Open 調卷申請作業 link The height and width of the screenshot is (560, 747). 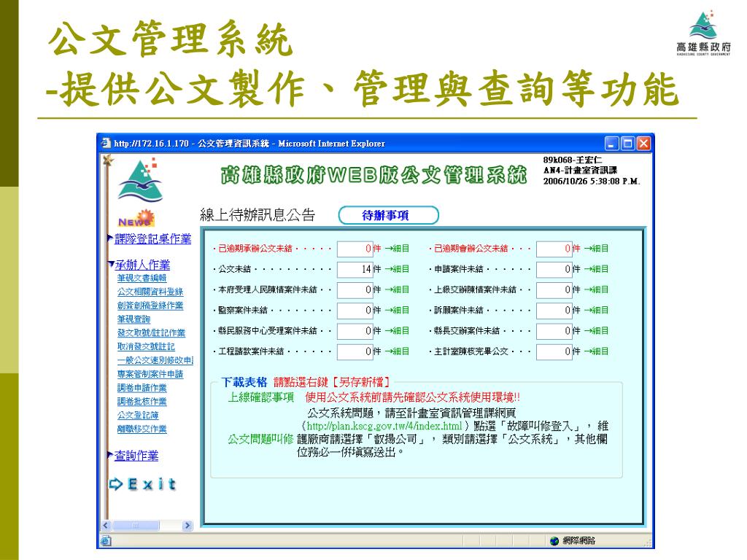(x=142, y=388)
